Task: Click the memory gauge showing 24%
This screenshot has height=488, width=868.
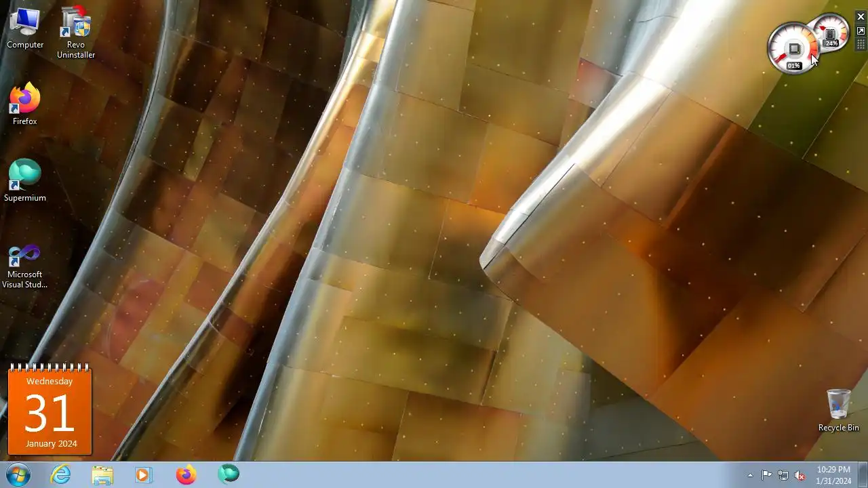Action: [831, 34]
